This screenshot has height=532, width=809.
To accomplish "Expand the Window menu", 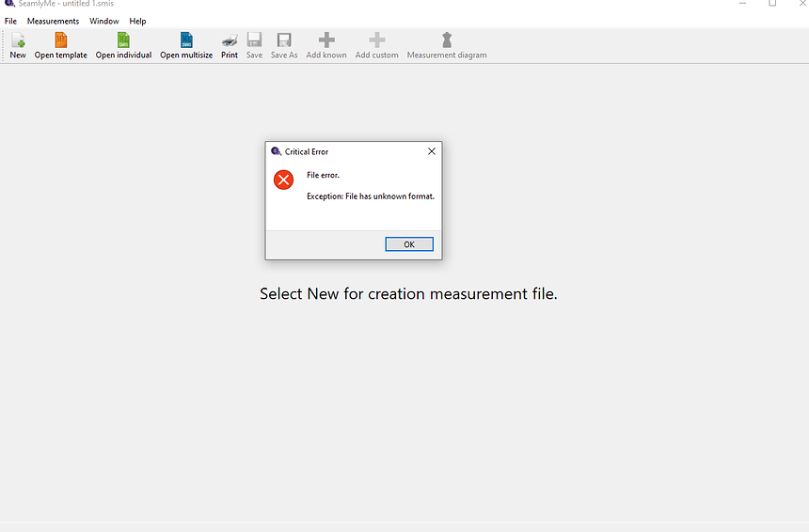I will (104, 21).
